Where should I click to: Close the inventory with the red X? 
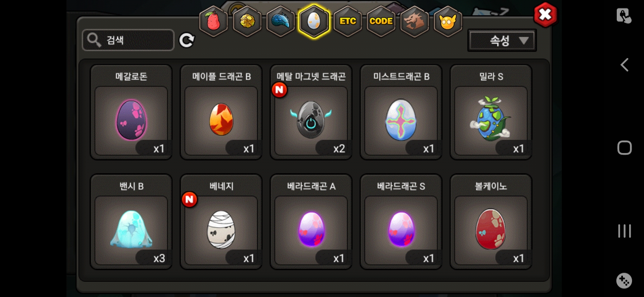545,15
